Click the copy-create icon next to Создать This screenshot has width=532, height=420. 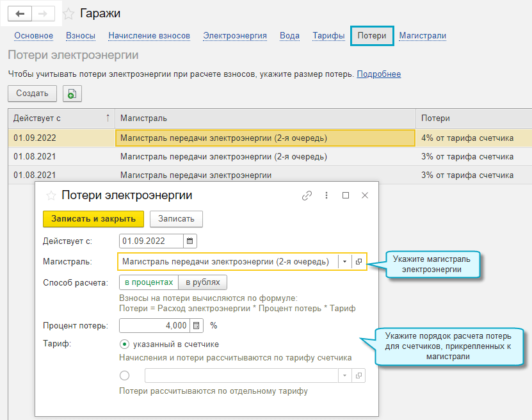pyautogui.click(x=72, y=93)
